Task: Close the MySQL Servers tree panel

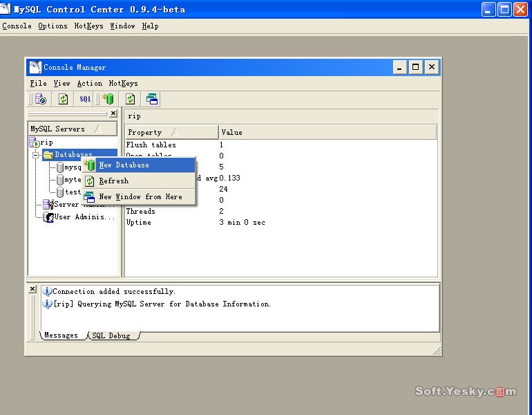Action: (x=114, y=113)
